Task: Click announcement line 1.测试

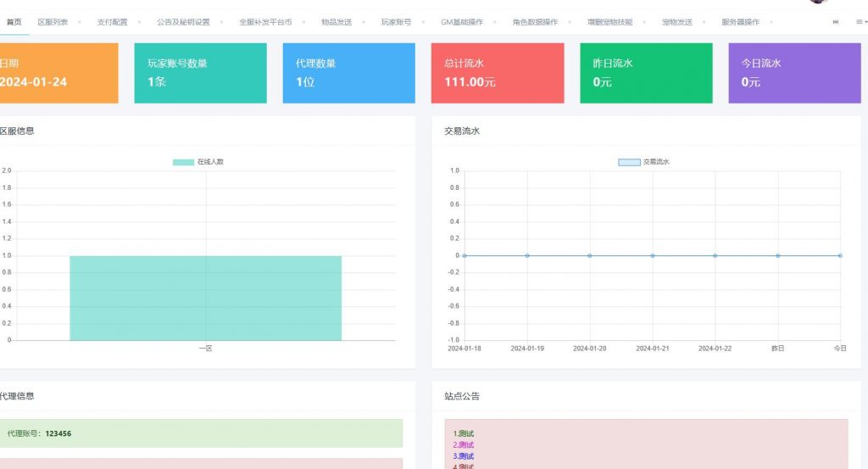Action: point(464,433)
